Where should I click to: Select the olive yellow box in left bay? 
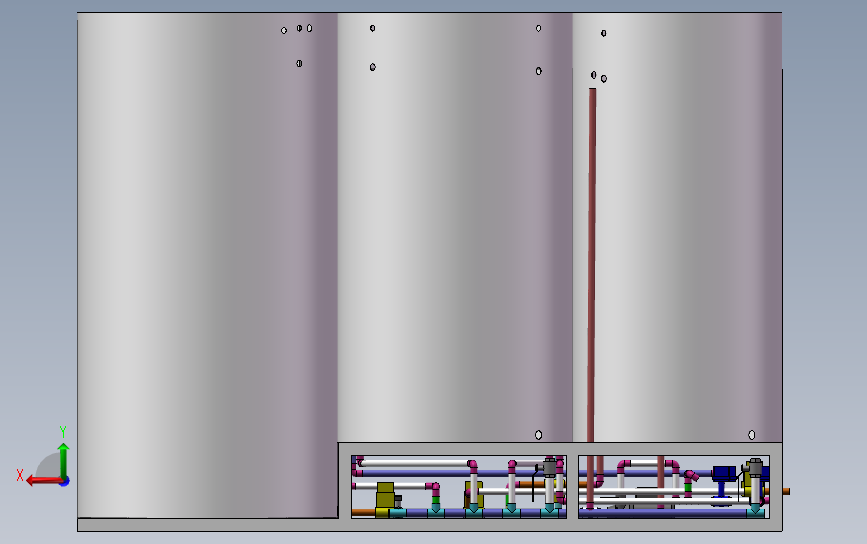pyautogui.click(x=385, y=495)
